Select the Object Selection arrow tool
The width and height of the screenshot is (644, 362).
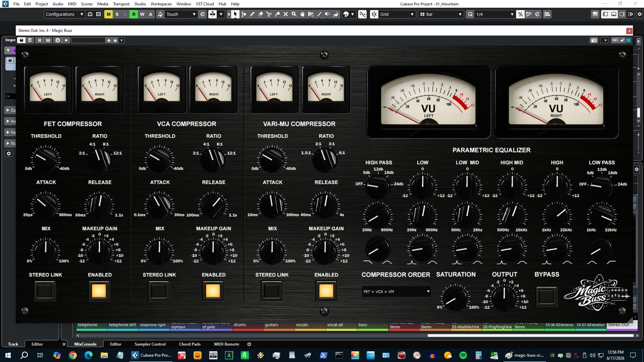tap(235, 14)
